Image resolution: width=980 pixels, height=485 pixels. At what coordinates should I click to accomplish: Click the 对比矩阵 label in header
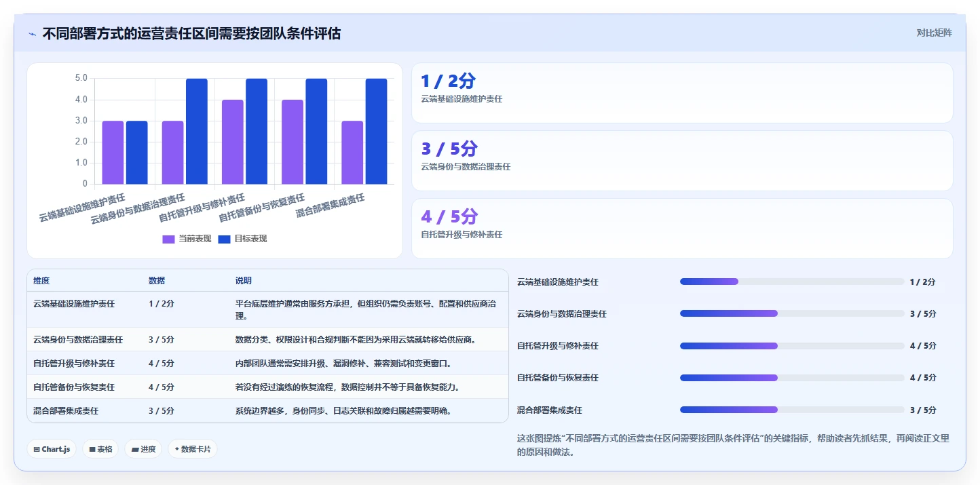point(934,33)
